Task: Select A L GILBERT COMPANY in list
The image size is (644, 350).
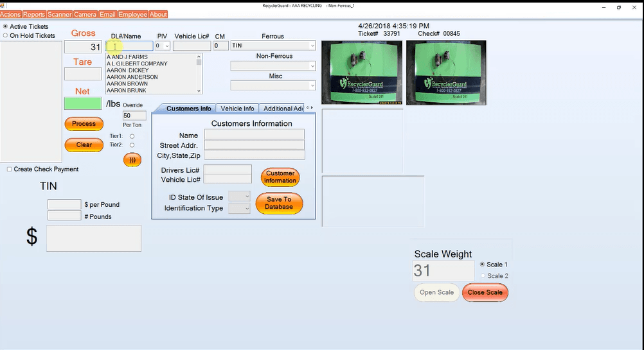Action: pyautogui.click(x=137, y=64)
